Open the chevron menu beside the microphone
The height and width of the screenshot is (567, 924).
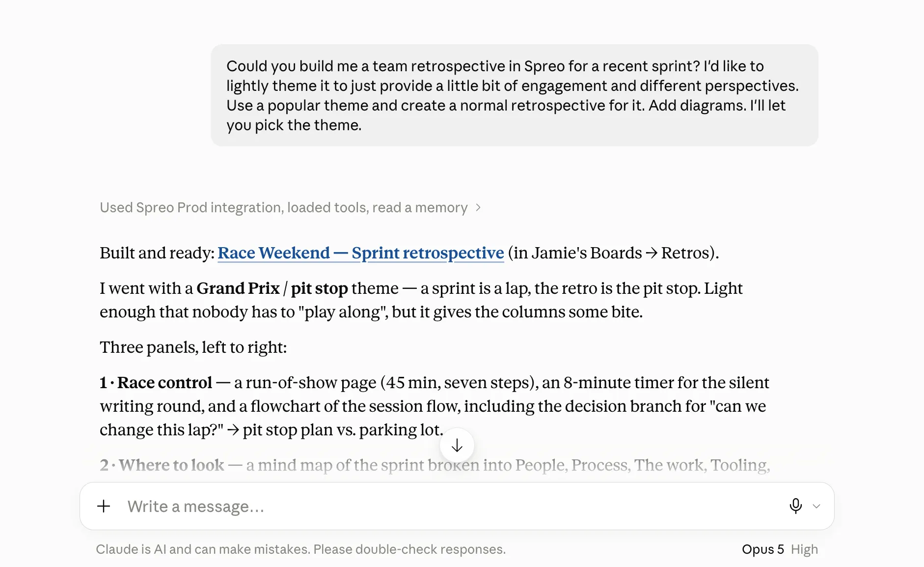pos(816,506)
